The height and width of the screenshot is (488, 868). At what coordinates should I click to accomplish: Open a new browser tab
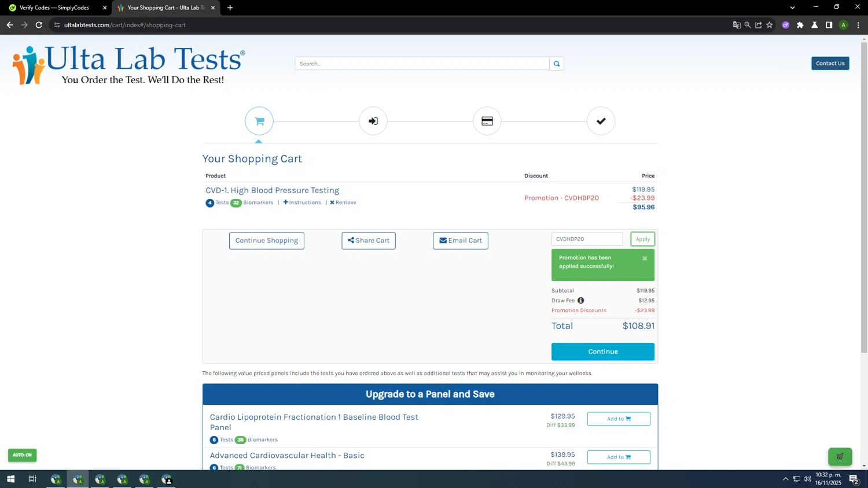[x=230, y=8]
